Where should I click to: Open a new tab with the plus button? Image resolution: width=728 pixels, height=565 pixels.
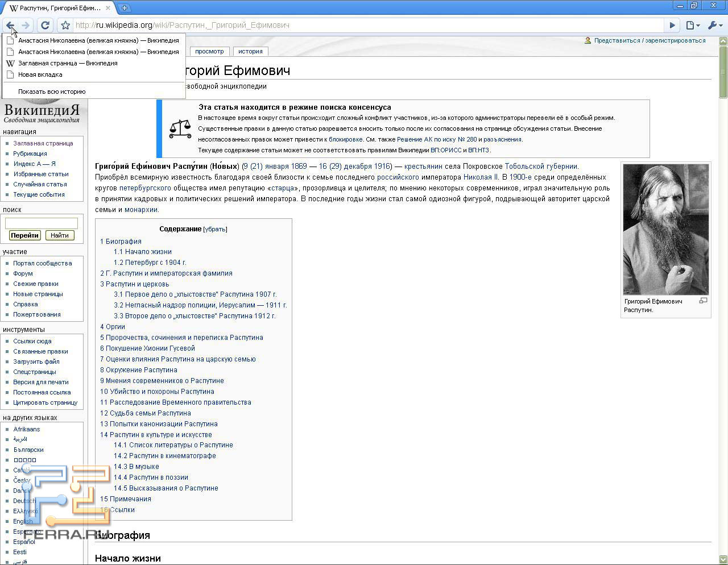(124, 7)
